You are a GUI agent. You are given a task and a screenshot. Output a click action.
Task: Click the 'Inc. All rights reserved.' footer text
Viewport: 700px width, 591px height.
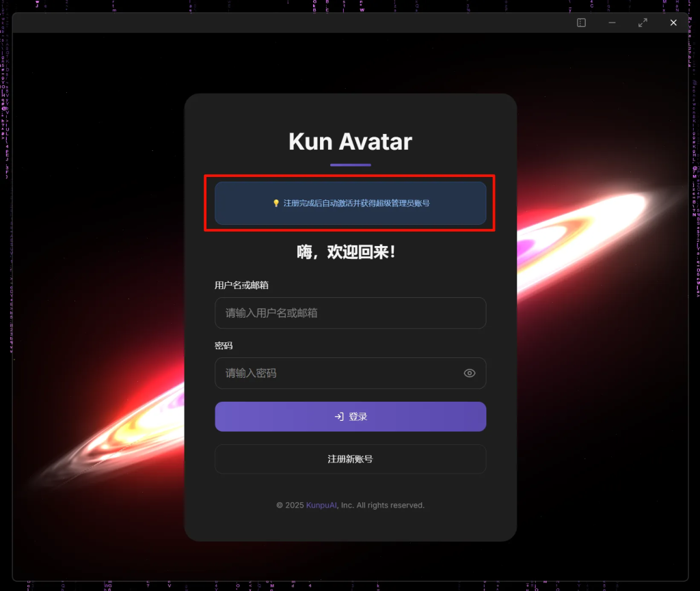(x=383, y=506)
